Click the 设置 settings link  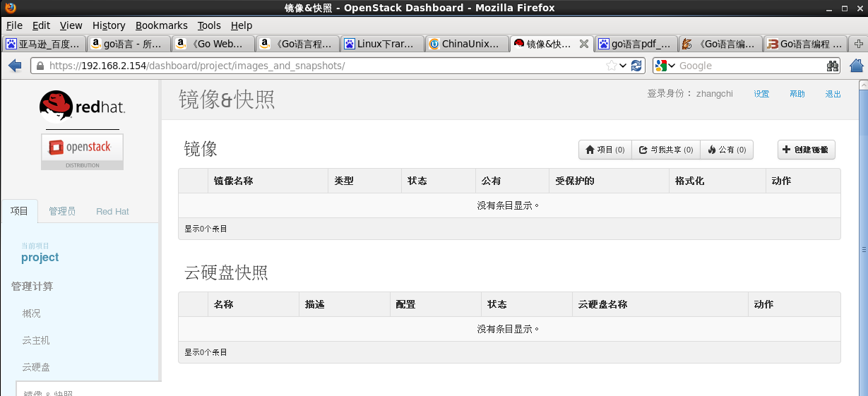pyautogui.click(x=761, y=94)
